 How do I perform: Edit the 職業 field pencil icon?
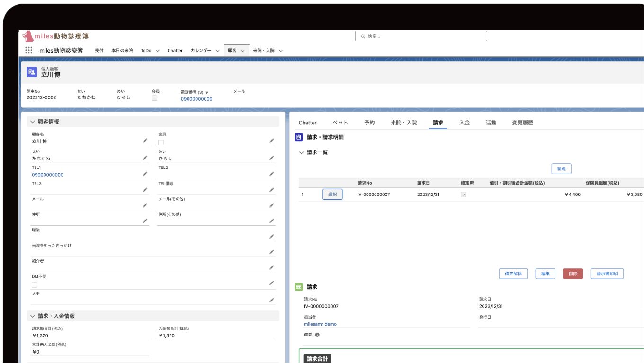272,236
